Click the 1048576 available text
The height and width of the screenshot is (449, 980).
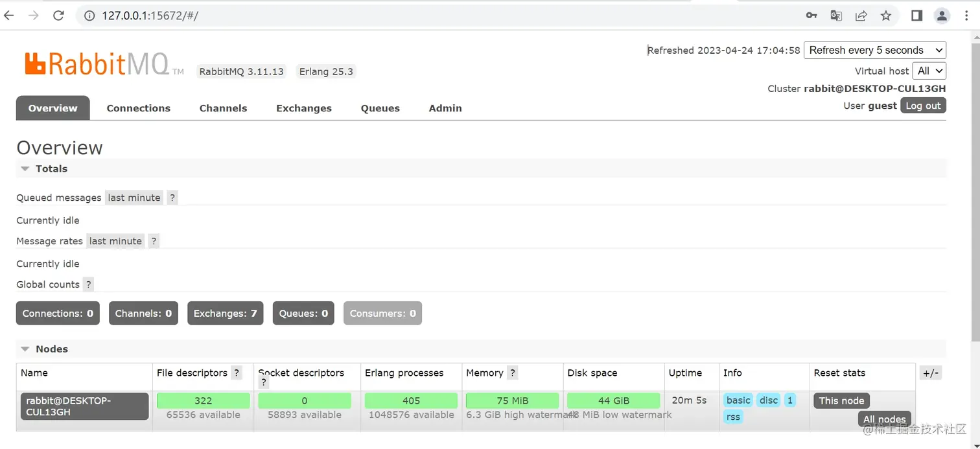412,415
